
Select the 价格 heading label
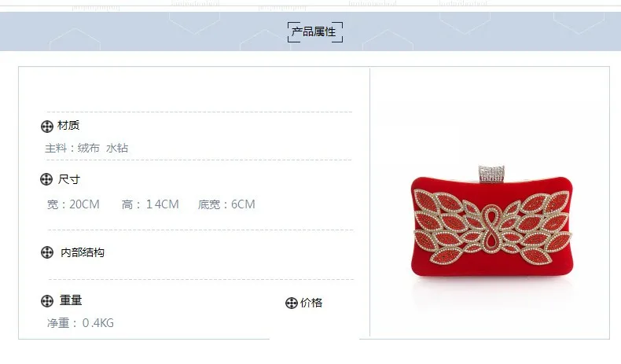click(311, 303)
